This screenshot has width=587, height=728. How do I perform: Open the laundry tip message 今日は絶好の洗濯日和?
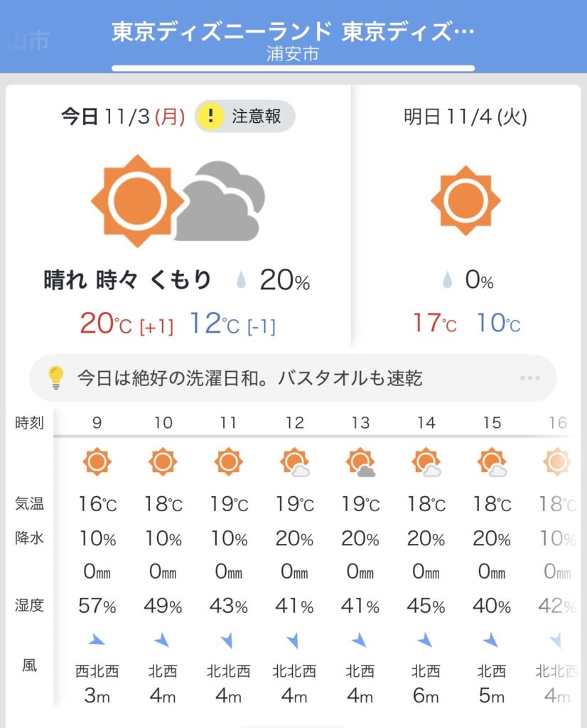pos(249,378)
